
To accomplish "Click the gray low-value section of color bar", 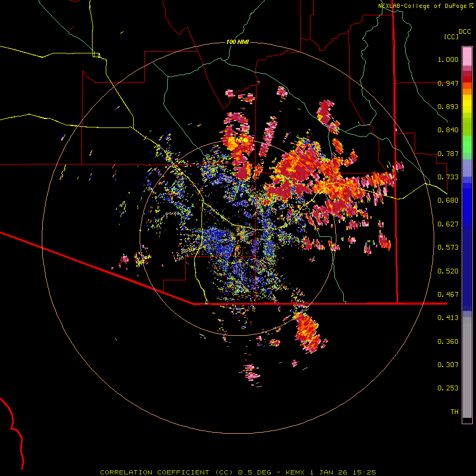I will point(467,368).
